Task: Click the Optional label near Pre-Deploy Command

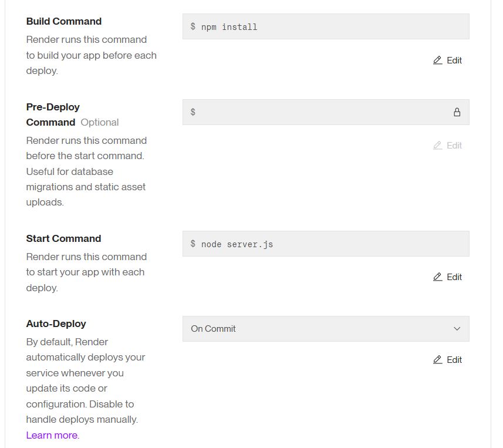Action: coord(100,122)
